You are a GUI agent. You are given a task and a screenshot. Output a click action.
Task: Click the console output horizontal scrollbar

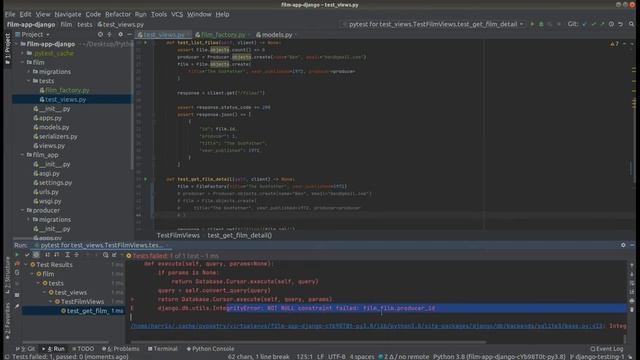(308, 342)
